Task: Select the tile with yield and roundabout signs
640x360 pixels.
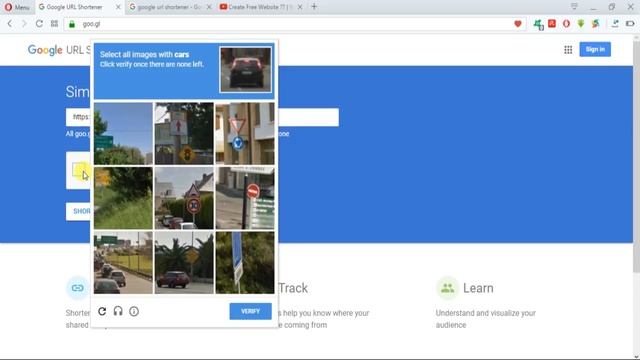Action: tap(245, 133)
